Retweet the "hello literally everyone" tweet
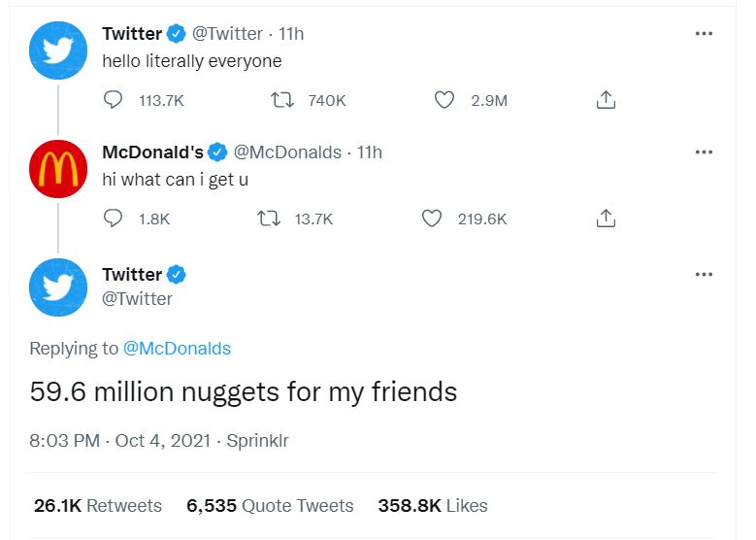Image resolution: width=756 pixels, height=540 pixels. (x=279, y=100)
